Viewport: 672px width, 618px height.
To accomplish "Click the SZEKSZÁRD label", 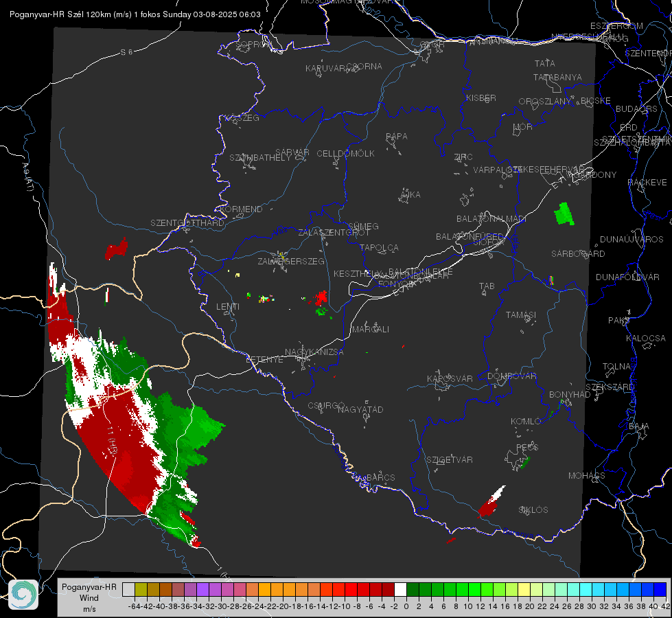I will 610,387.
